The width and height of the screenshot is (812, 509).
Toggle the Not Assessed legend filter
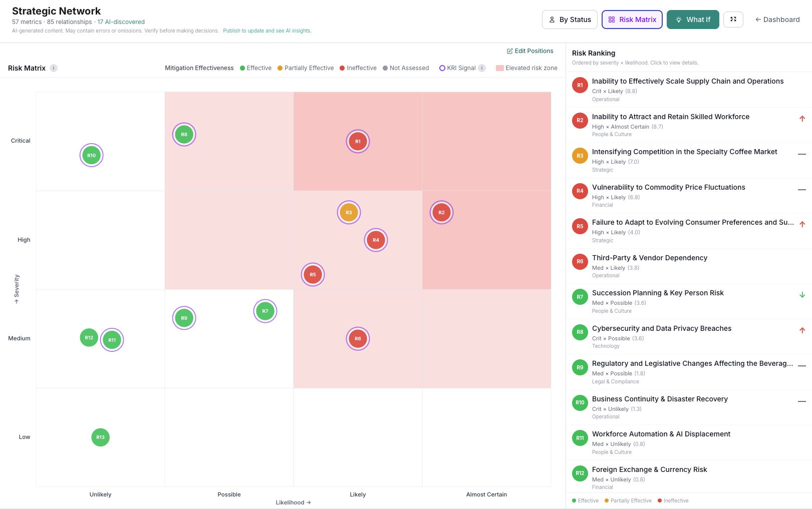tap(406, 68)
